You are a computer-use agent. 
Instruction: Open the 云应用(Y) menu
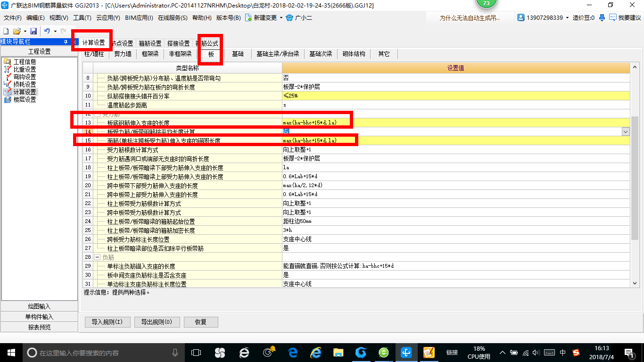108,18
